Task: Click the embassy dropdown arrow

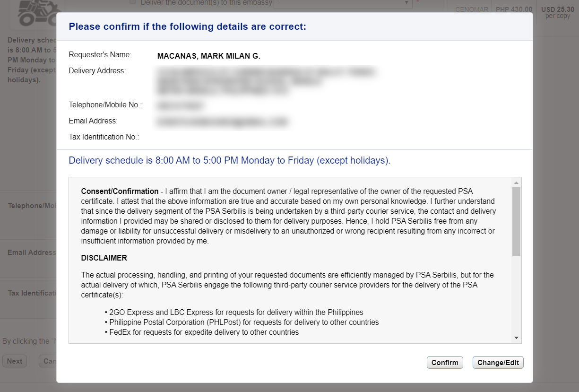Action: tap(407, 3)
